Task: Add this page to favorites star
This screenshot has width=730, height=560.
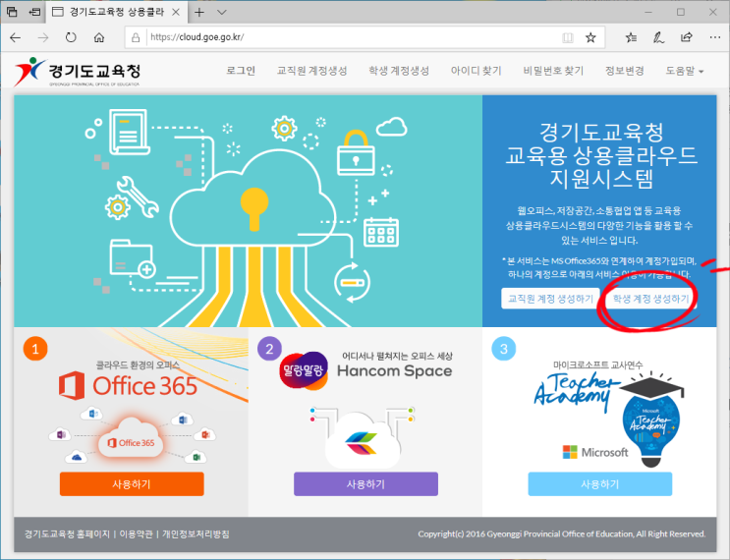Action: 590,37
